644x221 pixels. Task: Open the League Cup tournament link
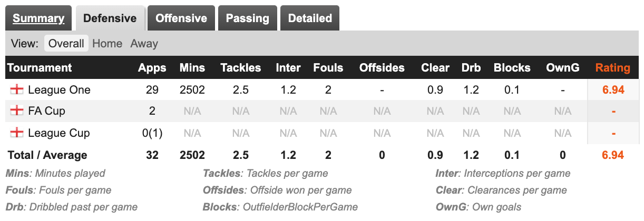[x=58, y=133]
